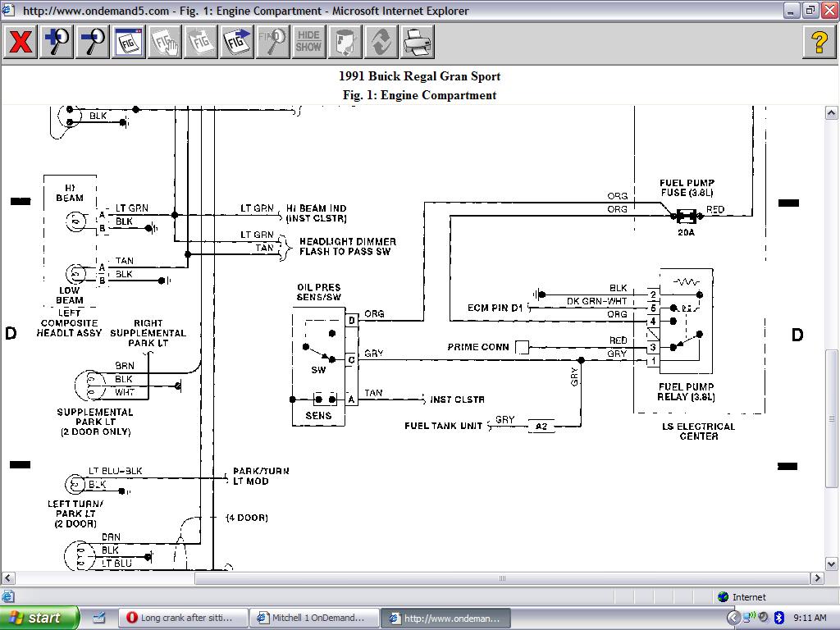
Task: Click the Internet security zone status indicator
Action: [742, 597]
